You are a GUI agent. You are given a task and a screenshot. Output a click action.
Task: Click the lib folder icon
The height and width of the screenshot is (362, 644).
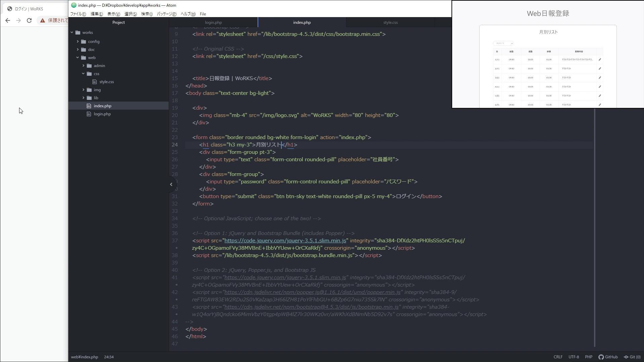pyautogui.click(x=89, y=98)
